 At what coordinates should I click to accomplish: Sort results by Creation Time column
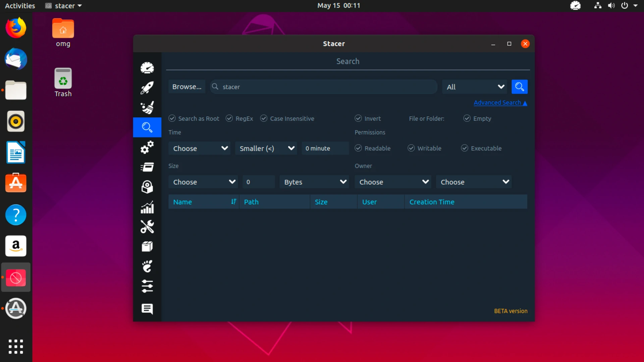click(466, 202)
